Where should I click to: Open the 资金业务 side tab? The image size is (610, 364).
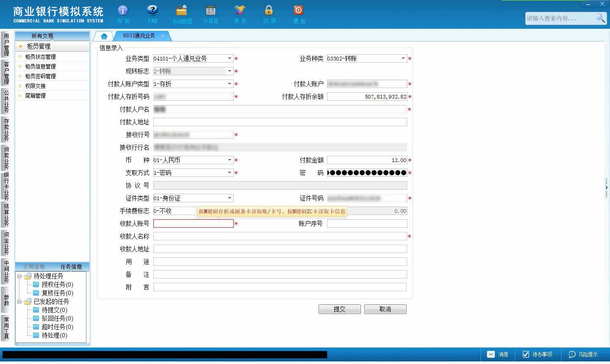6,243
